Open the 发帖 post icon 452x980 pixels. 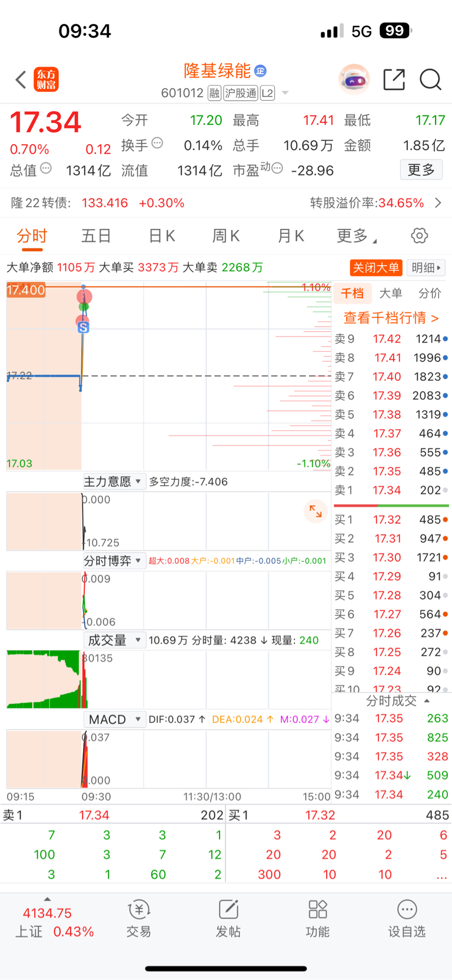point(228,918)
